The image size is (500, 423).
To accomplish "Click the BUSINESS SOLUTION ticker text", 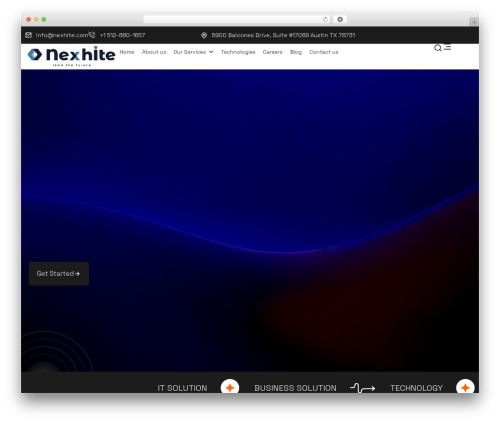I will click(295, 388).
